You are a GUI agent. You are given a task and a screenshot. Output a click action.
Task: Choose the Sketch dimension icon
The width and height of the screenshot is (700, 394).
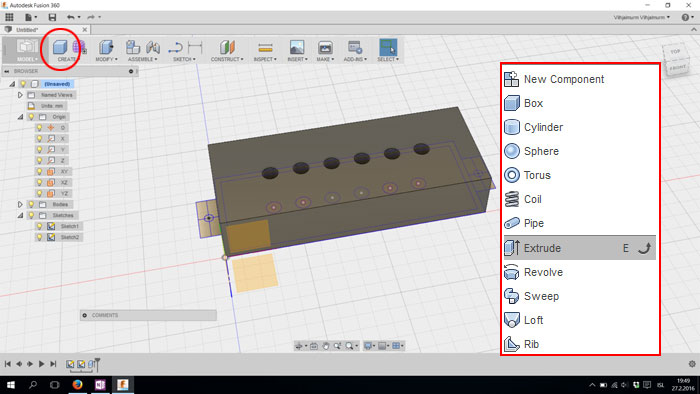(195, 47)
